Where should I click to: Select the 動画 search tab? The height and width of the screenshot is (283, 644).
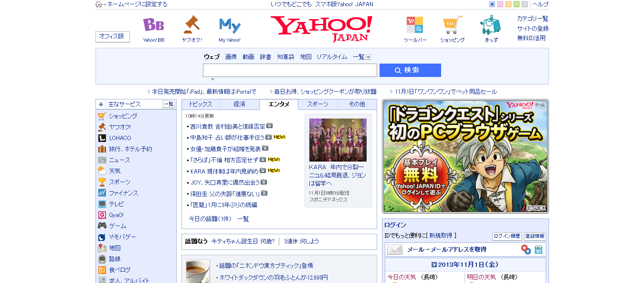pyautogui.click(x=248, y=57)
